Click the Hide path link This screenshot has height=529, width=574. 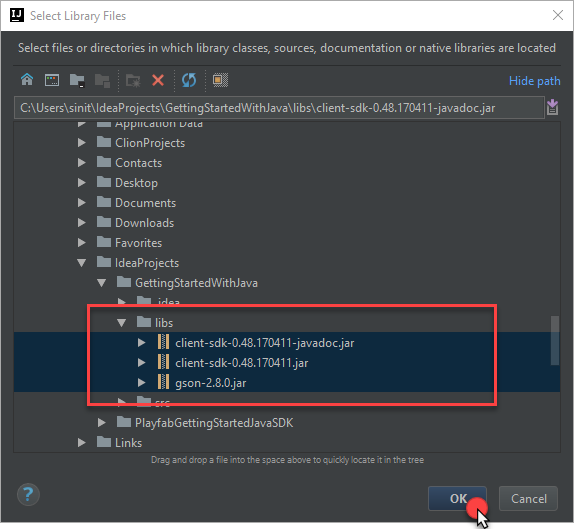point(534,81)
